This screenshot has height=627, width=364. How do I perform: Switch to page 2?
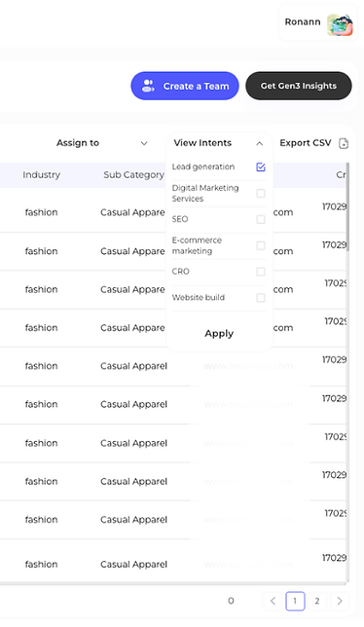(x=317, y=601)
